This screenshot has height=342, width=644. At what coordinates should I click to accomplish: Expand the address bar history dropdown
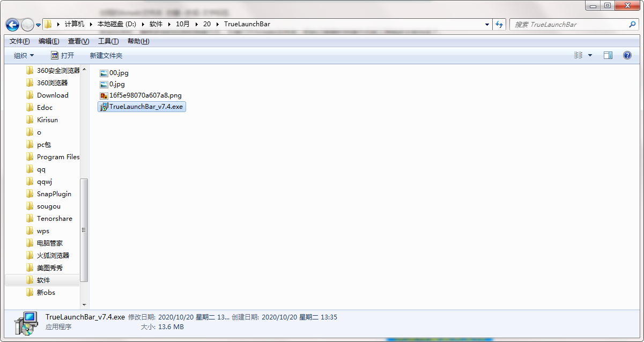click(487, 25)
